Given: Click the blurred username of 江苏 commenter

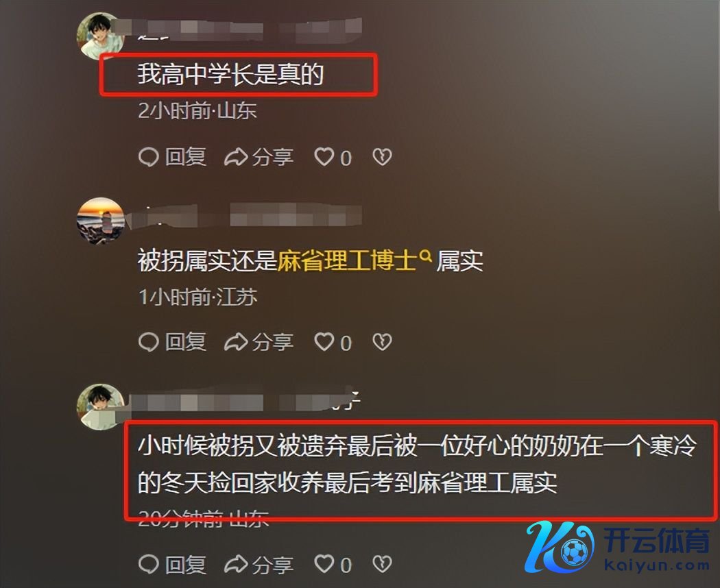Looking at the screenshot, I should click(x=243, y=216).
